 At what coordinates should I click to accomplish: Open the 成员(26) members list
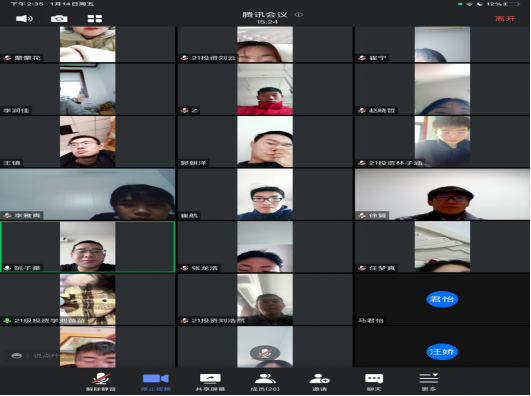tap(265, 382)
